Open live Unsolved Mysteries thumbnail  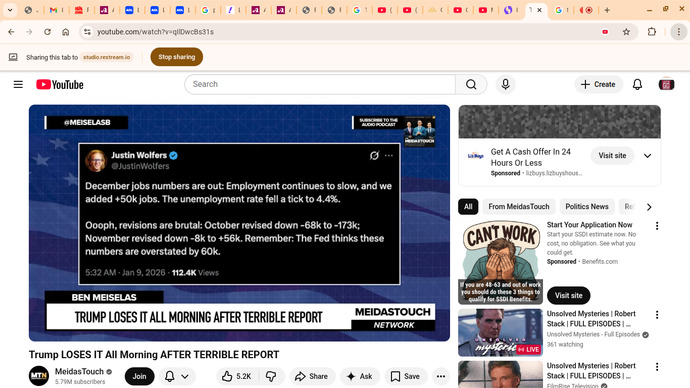500,333
